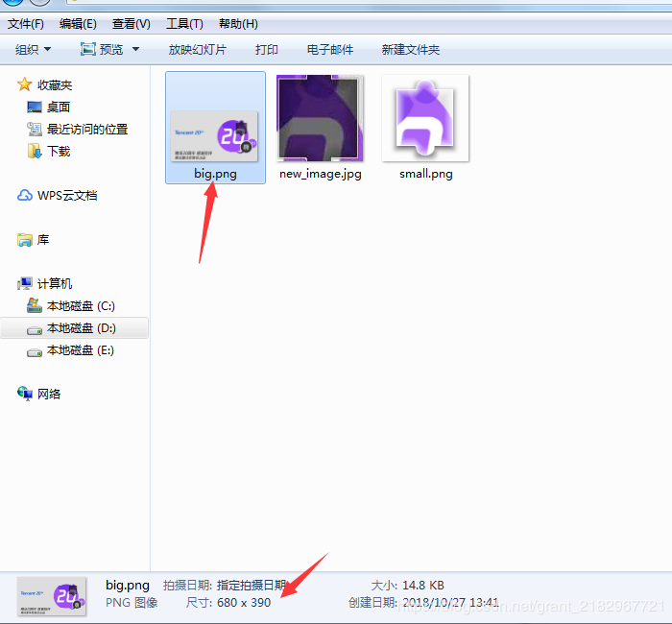Open 网络 in the navigation pane

(49, 395)
